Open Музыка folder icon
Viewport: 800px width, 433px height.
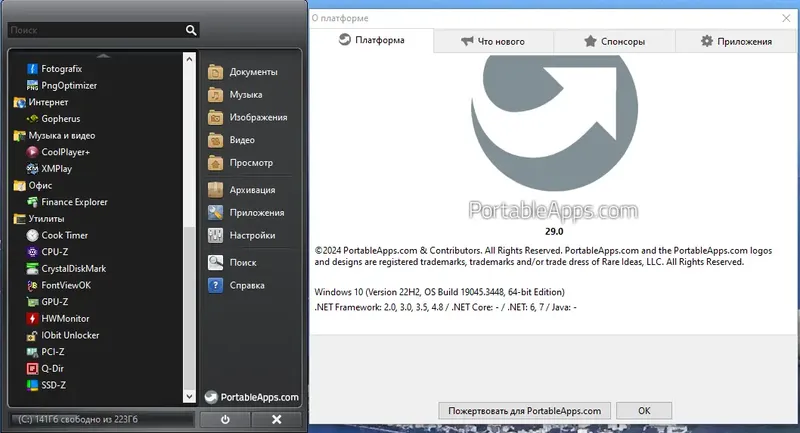click(x=215, y=95)
